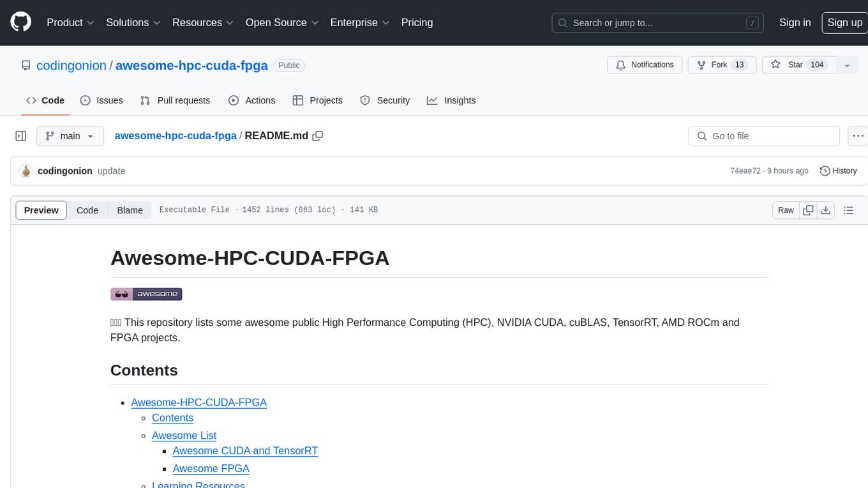Open the update commit message link
This screenshot has width=868, height=488.
(x=112, y=171)
